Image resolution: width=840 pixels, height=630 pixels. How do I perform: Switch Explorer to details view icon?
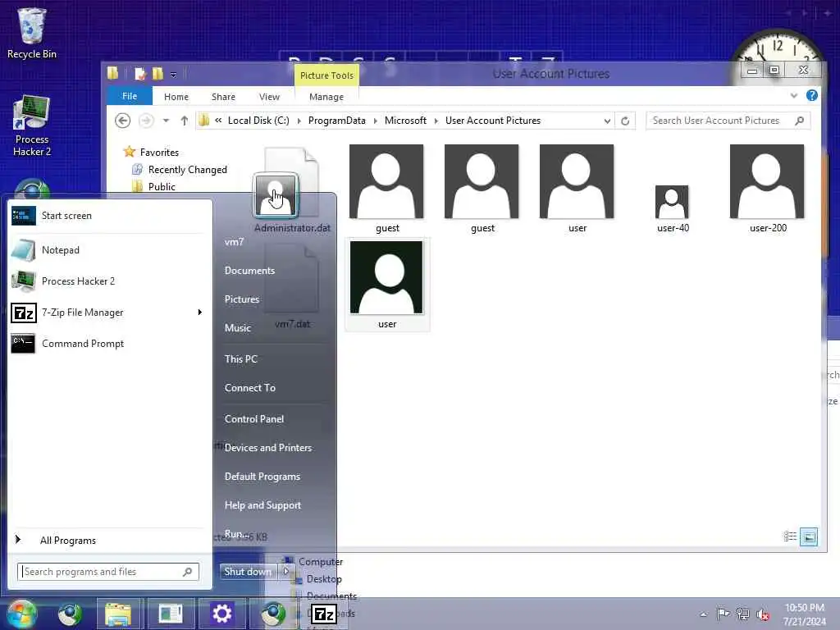tap(790, 536)
